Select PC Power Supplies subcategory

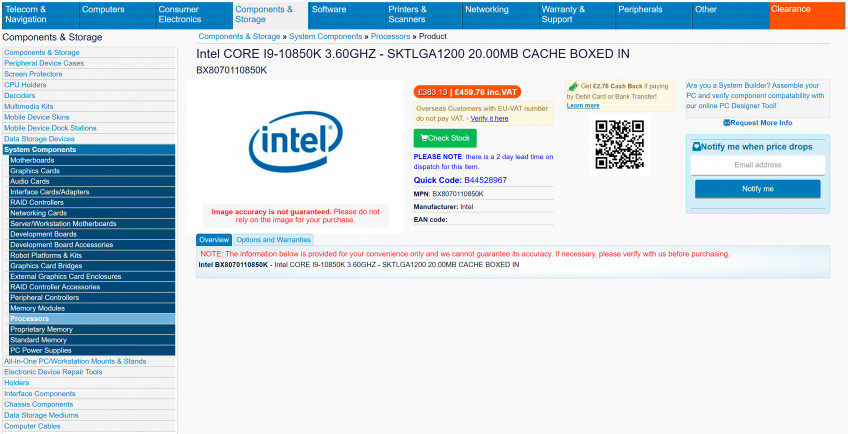coord(92,351)
